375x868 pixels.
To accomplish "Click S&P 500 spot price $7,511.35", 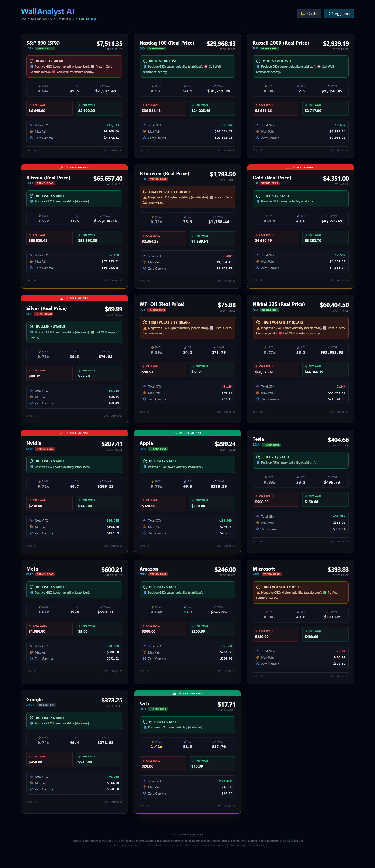I will pos(109,44).
